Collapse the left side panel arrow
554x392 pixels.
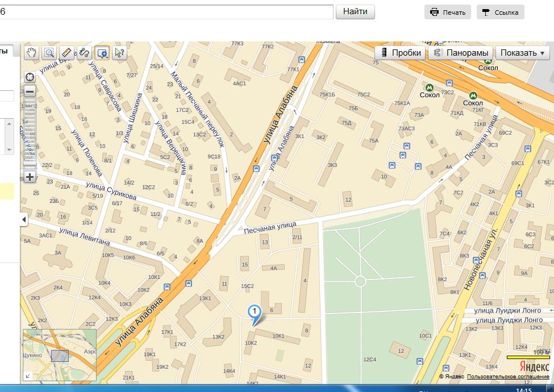click(24, 219)
